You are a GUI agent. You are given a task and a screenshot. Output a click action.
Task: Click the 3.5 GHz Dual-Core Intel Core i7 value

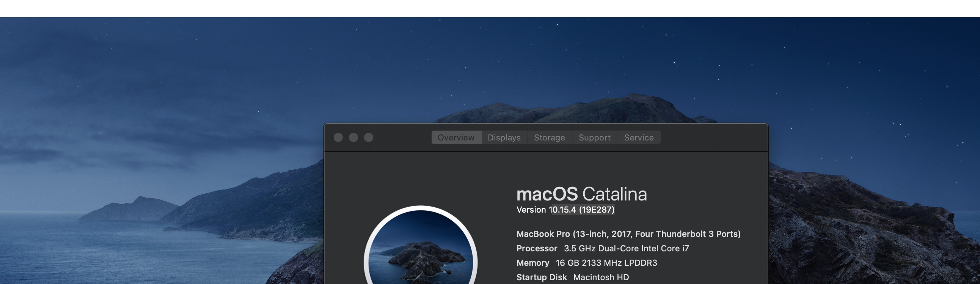pyautogui.click(x=626, y=249)
